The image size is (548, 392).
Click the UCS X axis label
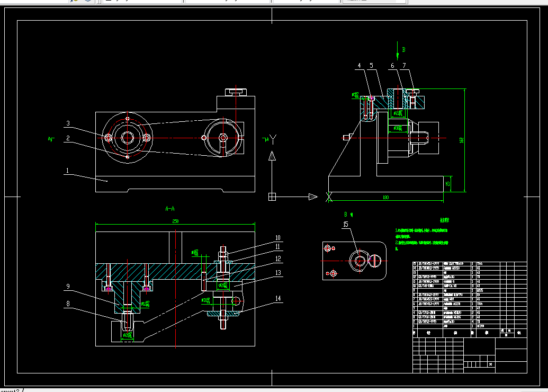pos(328,197)
